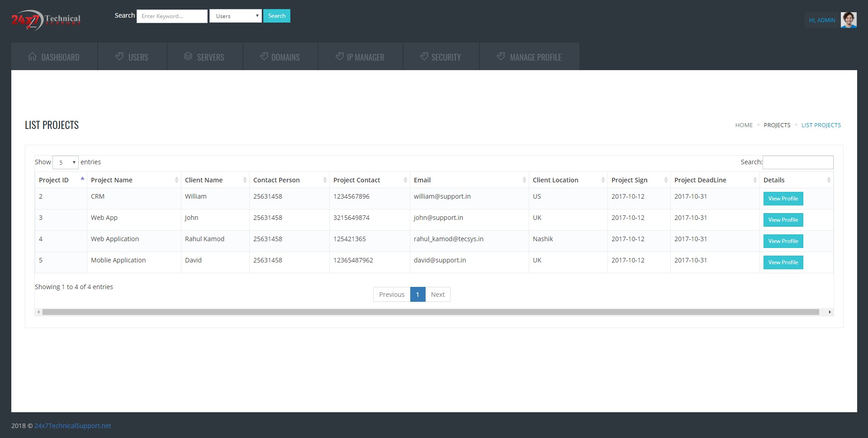View Profile for Rahul Kamod's project
Image resolution: width=868 pixels, height=438 pixels.
(x=783, y=241)
